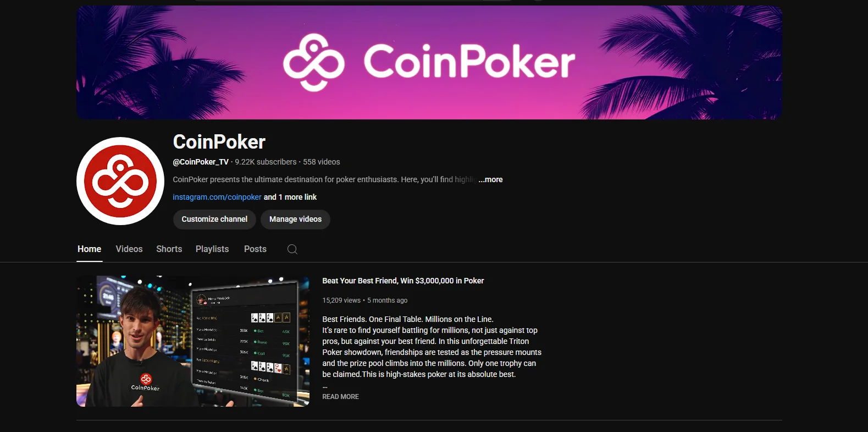Click the channel search magnifier icon
868x432 pixels.
coord(292,249)
